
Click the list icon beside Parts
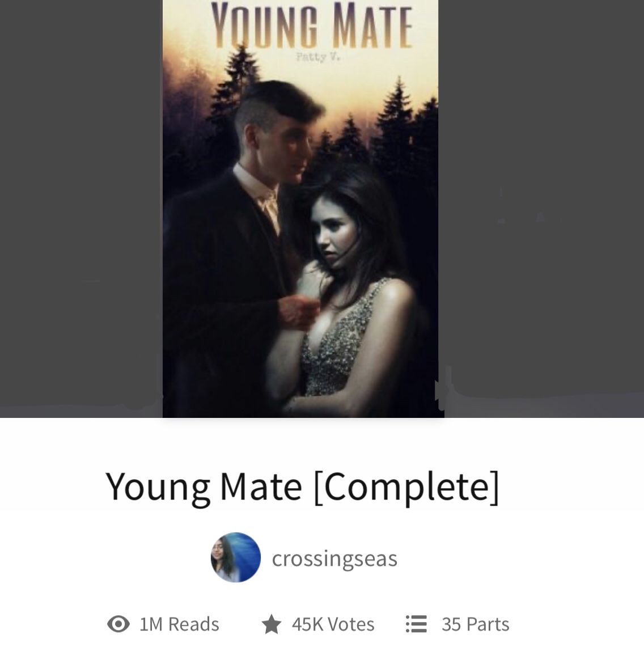click(416, 624)
